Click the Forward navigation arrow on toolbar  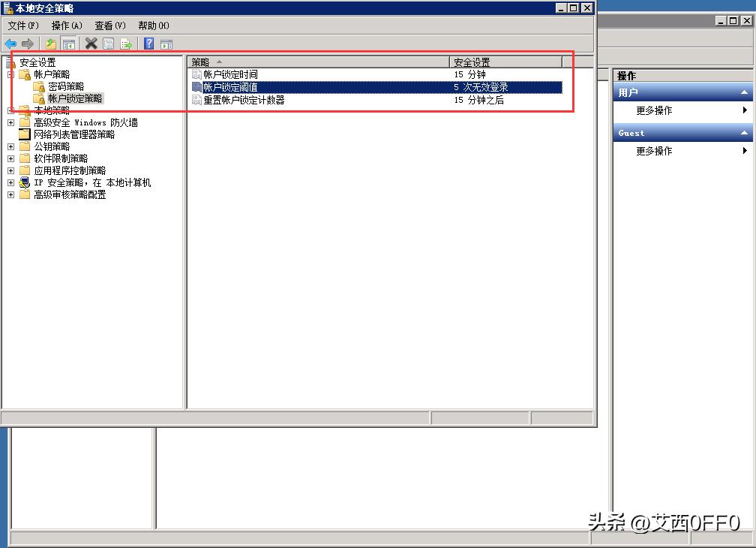(26, 43)
